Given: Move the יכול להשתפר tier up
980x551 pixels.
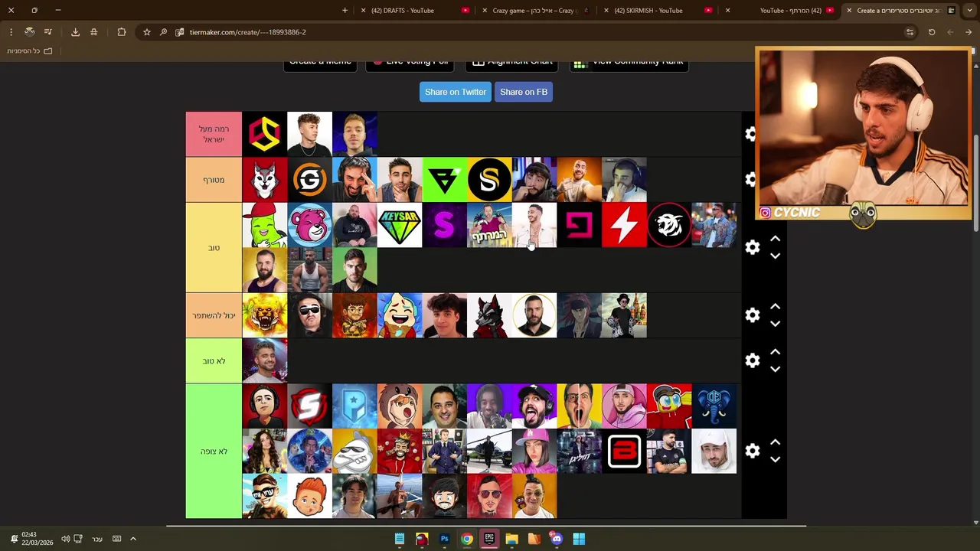Looking at the screenshot, I should [775, 306].
